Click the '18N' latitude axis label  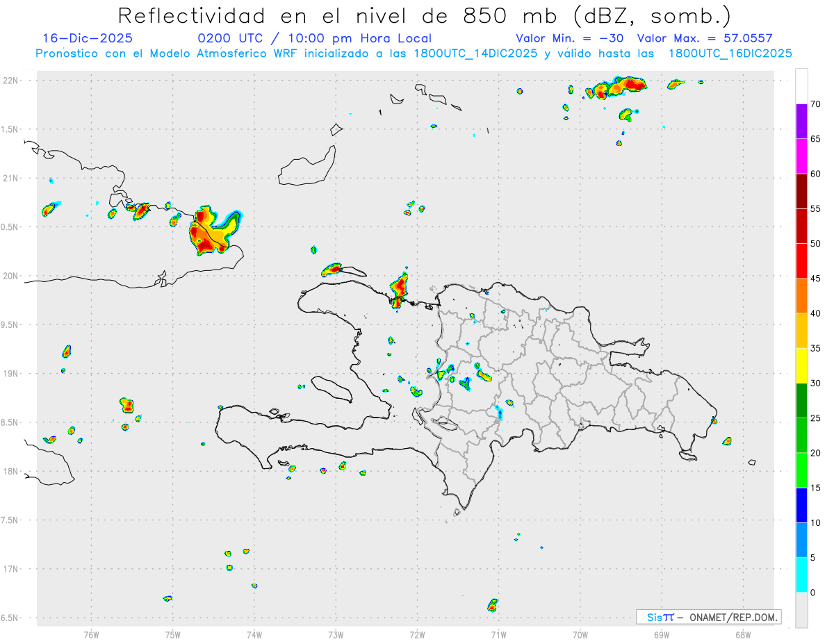pos(10,471)
